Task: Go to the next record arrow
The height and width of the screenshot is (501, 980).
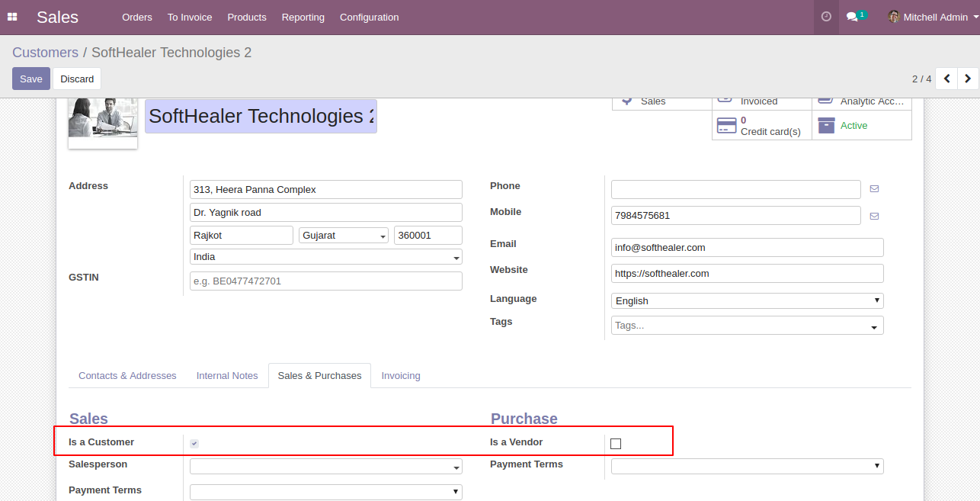Action: pyautogui.click(x=968, y=79)
